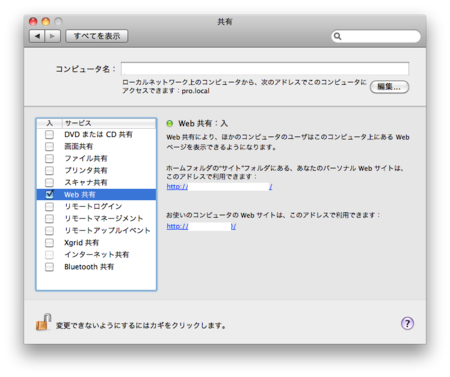Toggle the Bluetooth 共有 checkbox

[49, 267]
